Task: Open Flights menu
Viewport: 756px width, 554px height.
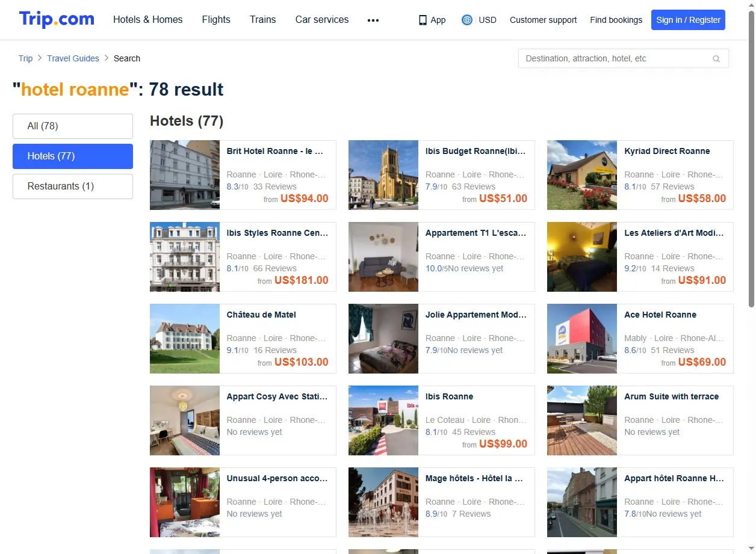Action: pos(216,20)
